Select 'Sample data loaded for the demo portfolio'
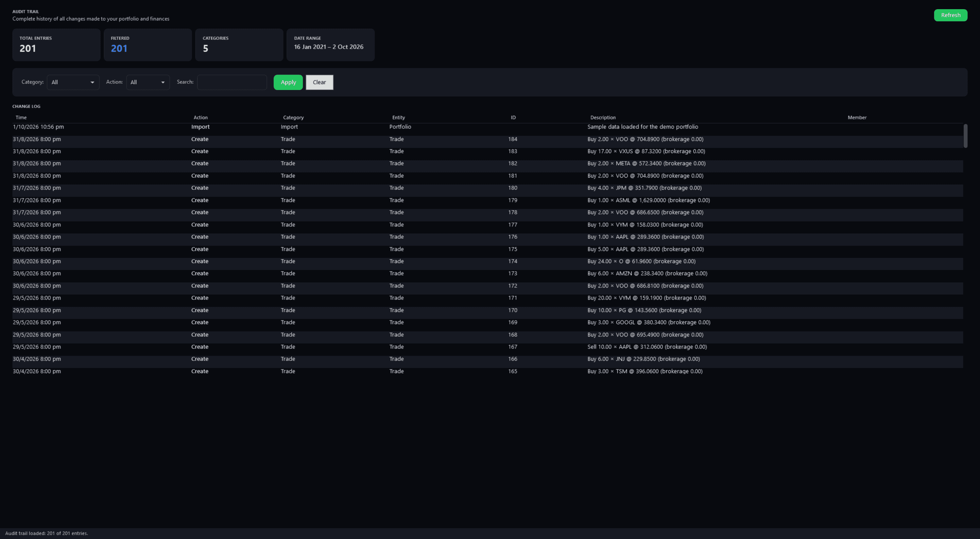This screenshot has width=980, height=539. tap(643, 127)
